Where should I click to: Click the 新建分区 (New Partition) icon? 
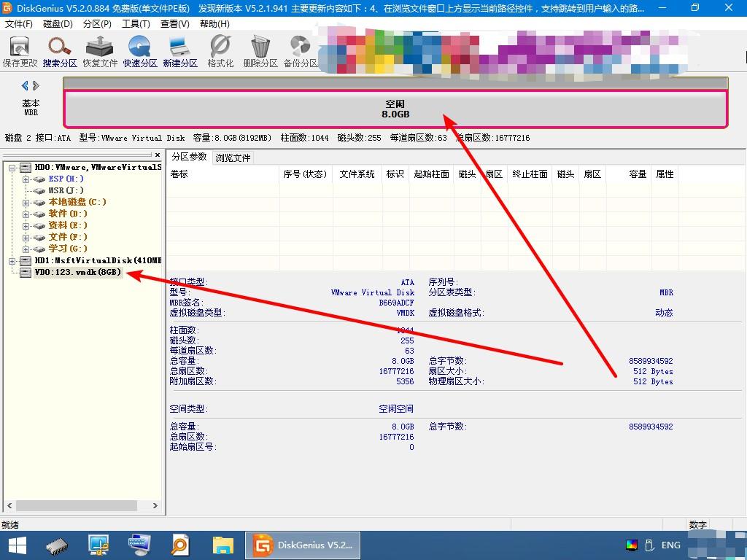[179, 50]
